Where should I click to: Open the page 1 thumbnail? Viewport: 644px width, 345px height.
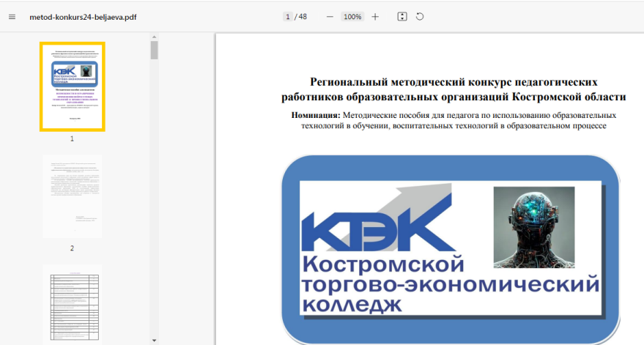72,86
